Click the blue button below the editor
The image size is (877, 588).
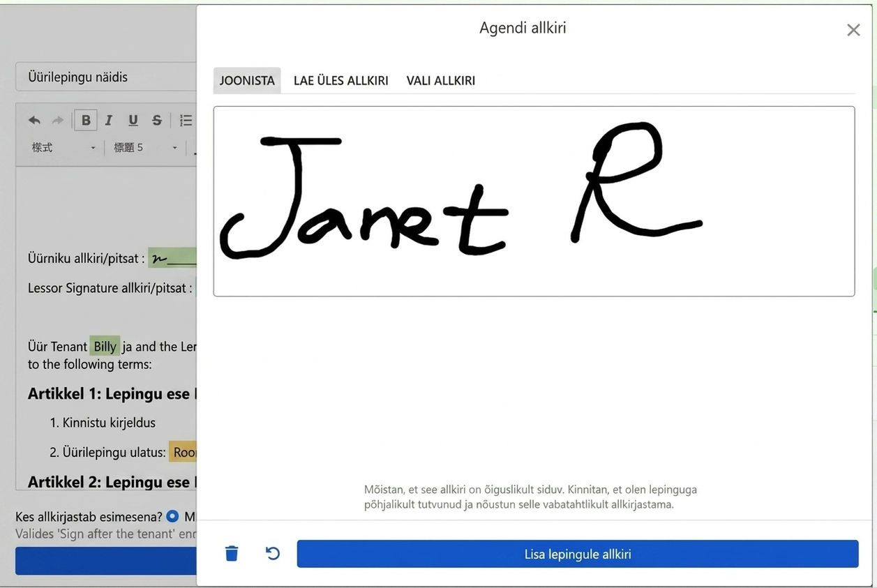pyautogui.click(x=106, y=561)
